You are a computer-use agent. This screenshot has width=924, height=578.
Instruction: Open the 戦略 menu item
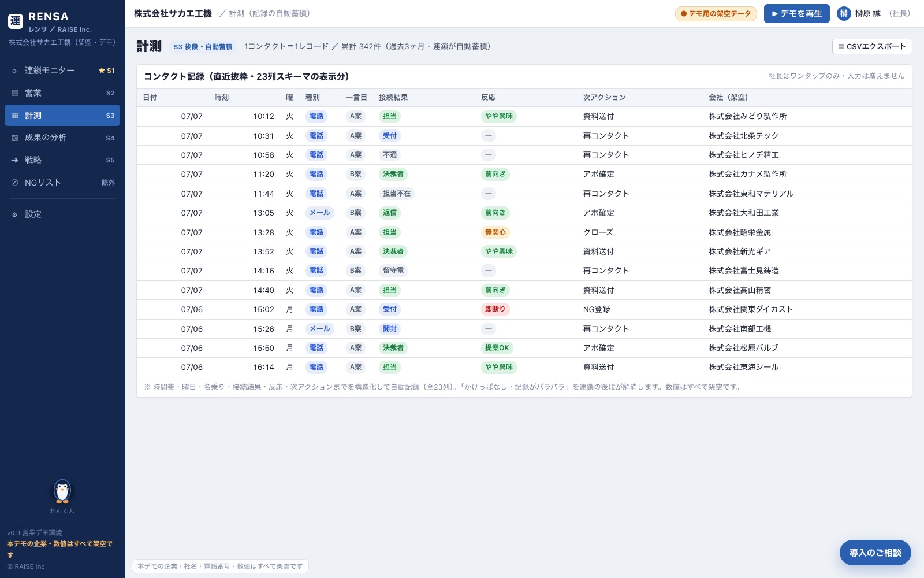[62, 160]
